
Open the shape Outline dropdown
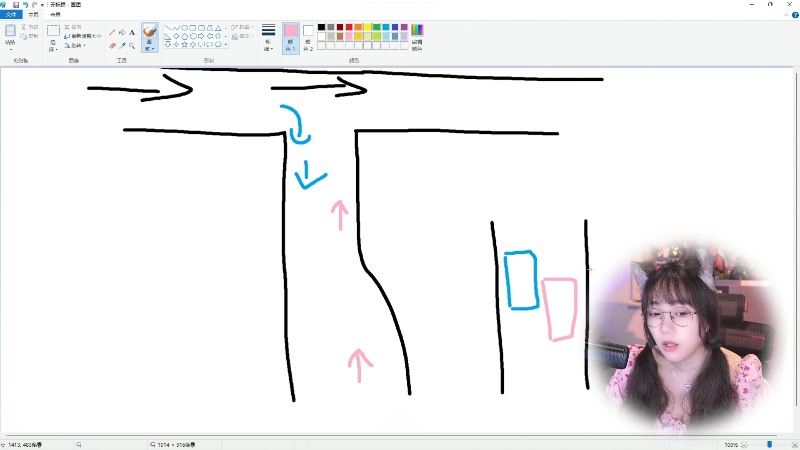[x=242, y=27]
